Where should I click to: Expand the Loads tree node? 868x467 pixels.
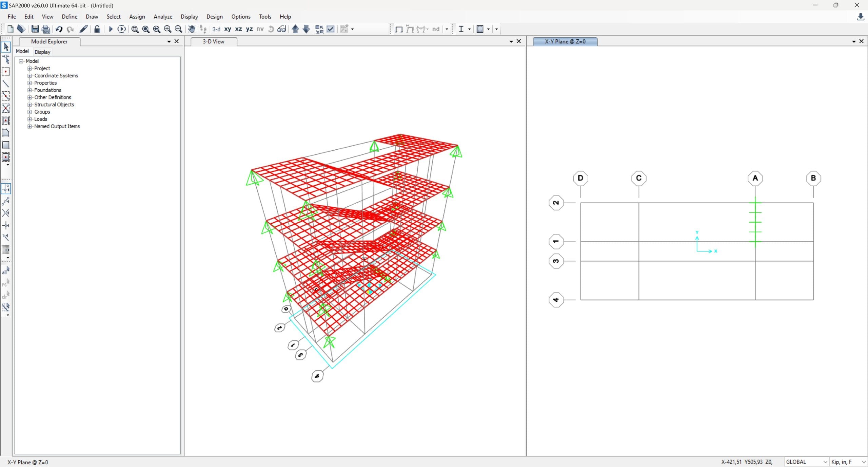tap(29, 119)
